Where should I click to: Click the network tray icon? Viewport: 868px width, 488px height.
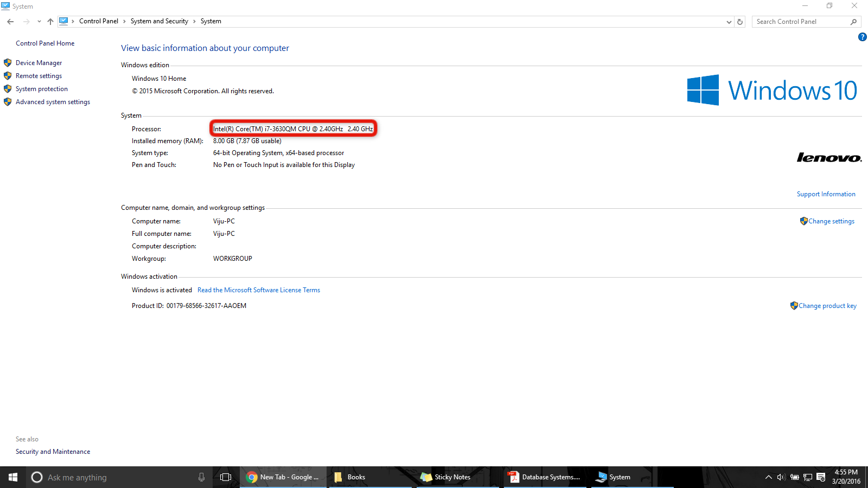808,477
